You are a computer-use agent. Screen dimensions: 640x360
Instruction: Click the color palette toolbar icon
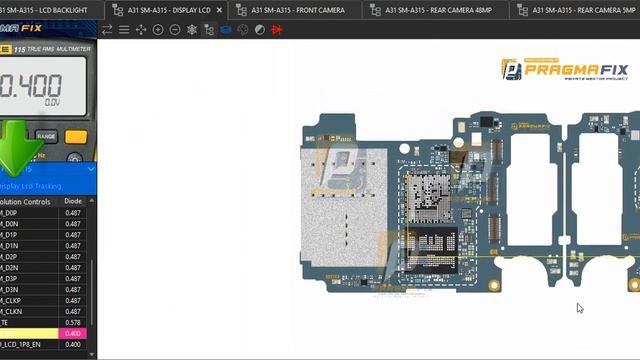(x=243, y=30)
